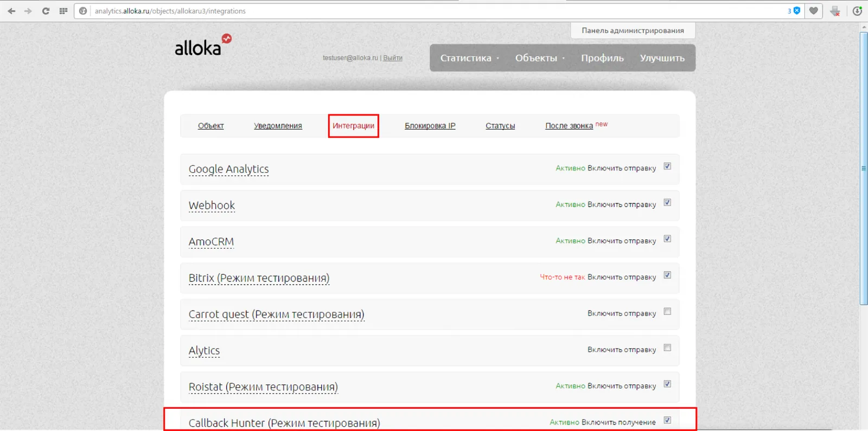Expand the Google Analytics integration settings
The height and width of the screenshot is (431, 868).
click(228, 169)
